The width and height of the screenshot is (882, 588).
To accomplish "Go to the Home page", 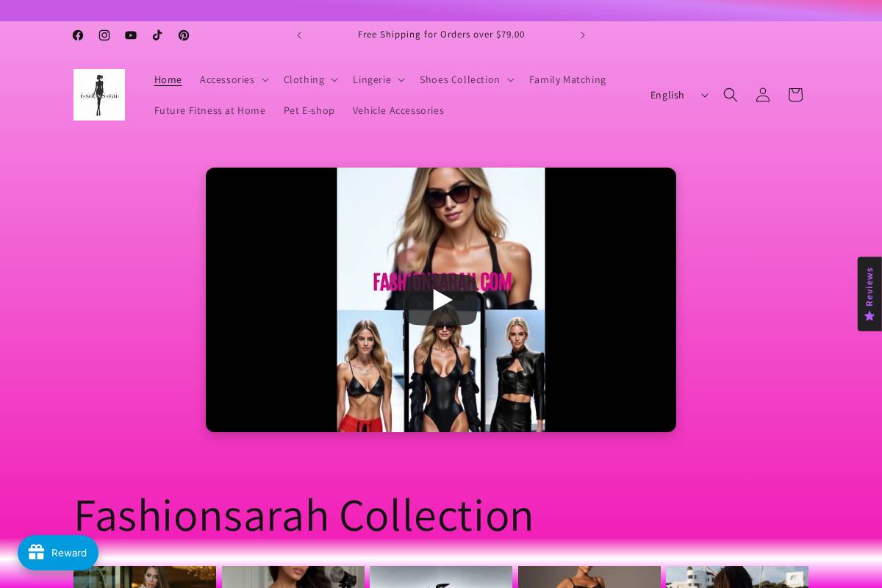I will [x=168, y=79].
